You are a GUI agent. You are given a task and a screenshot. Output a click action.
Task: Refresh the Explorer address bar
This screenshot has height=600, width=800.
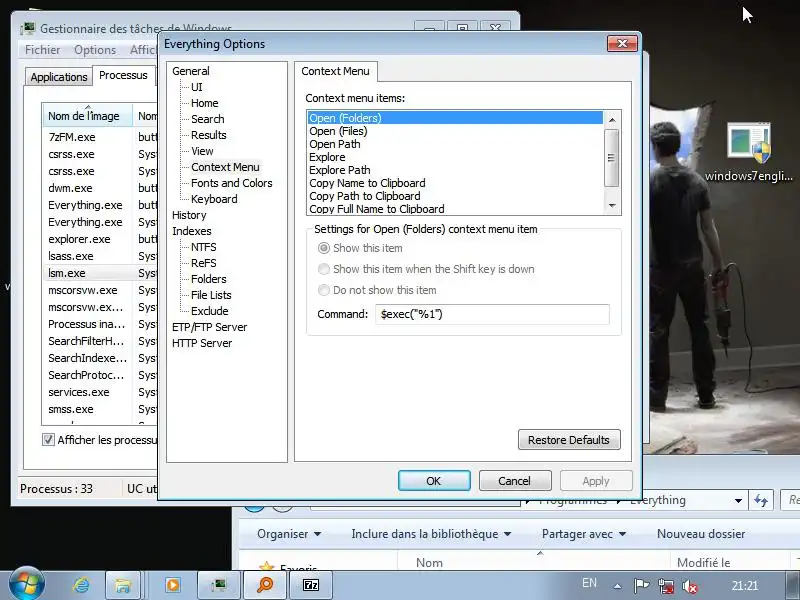tap(761, 501)
